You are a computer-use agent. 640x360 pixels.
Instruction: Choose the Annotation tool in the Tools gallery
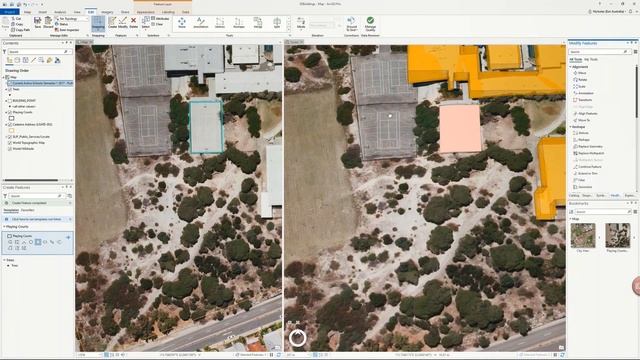pos(200,23)
